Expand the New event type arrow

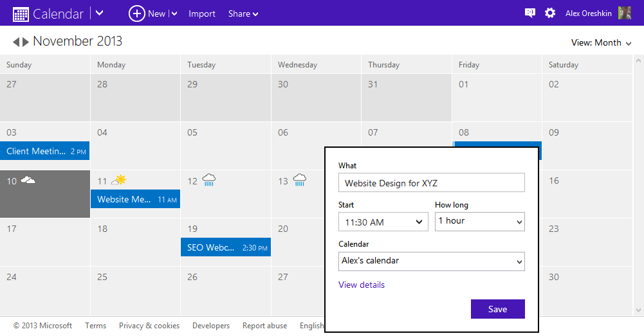coord(174,14)
